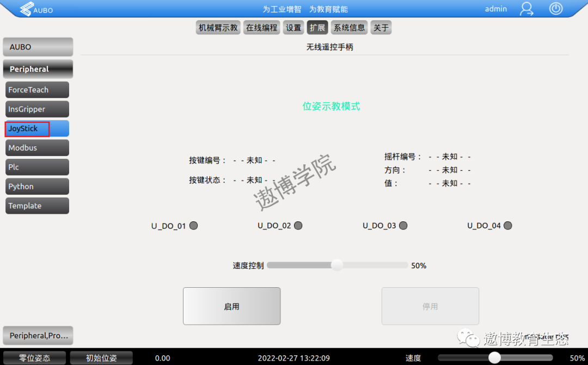This screenshot has width=588, height=365.
Task: Click the 值 value
Action: pyautogui.click(x=450, y=183)
